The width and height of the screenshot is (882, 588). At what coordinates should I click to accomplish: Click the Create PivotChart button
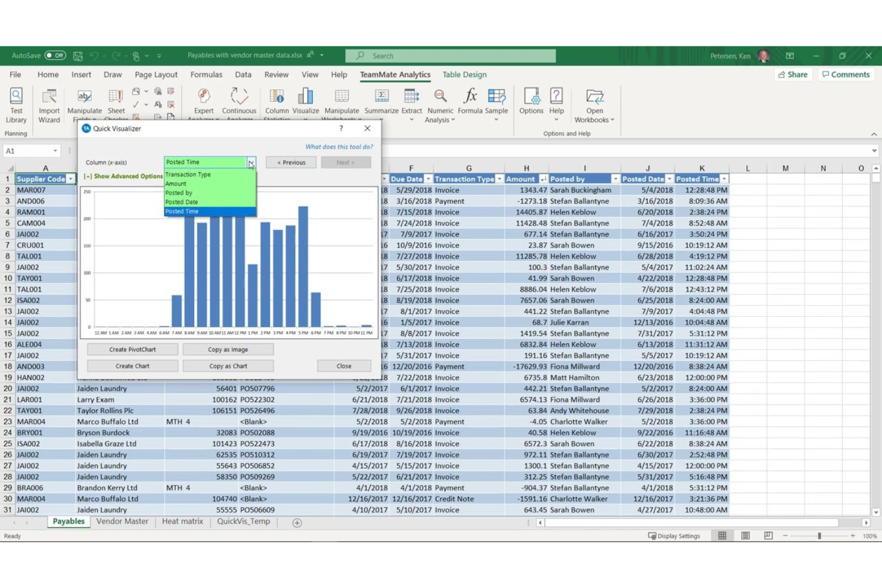point(132,349)
